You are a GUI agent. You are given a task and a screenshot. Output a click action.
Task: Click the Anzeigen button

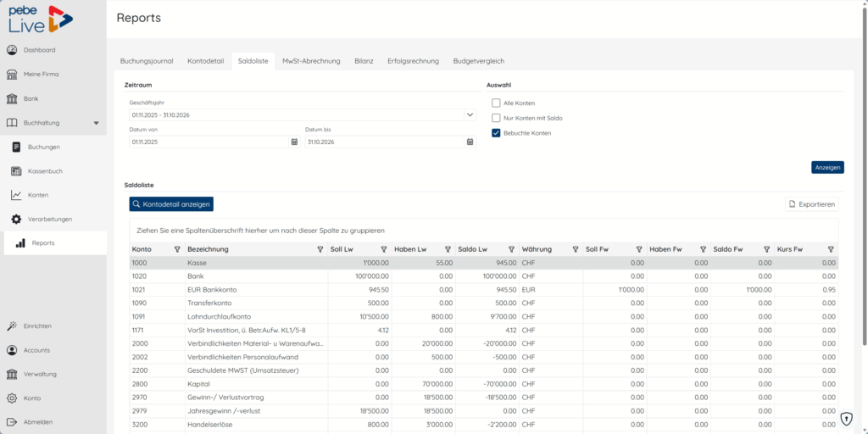point(827,167)
